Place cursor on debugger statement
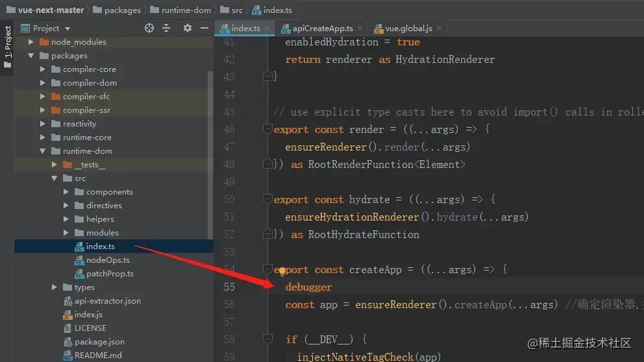 click(x=308, y=287)
